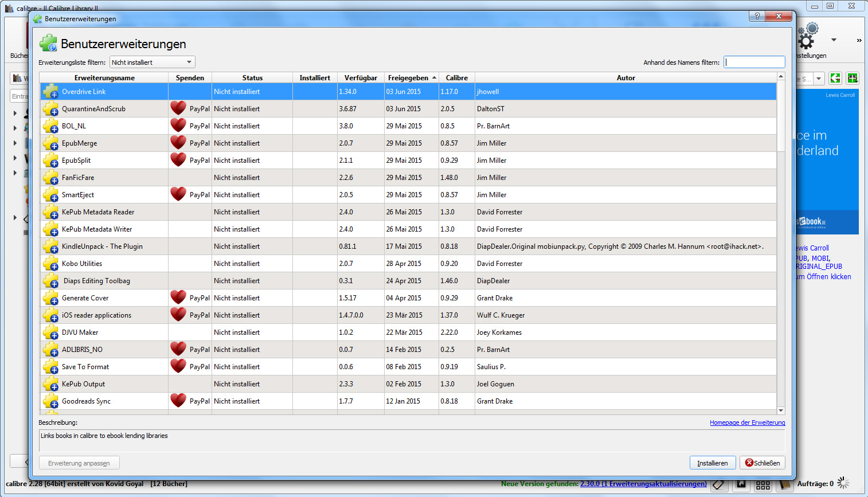Click the donate heart for Goodreads Sync

click(x=178, y=400)
